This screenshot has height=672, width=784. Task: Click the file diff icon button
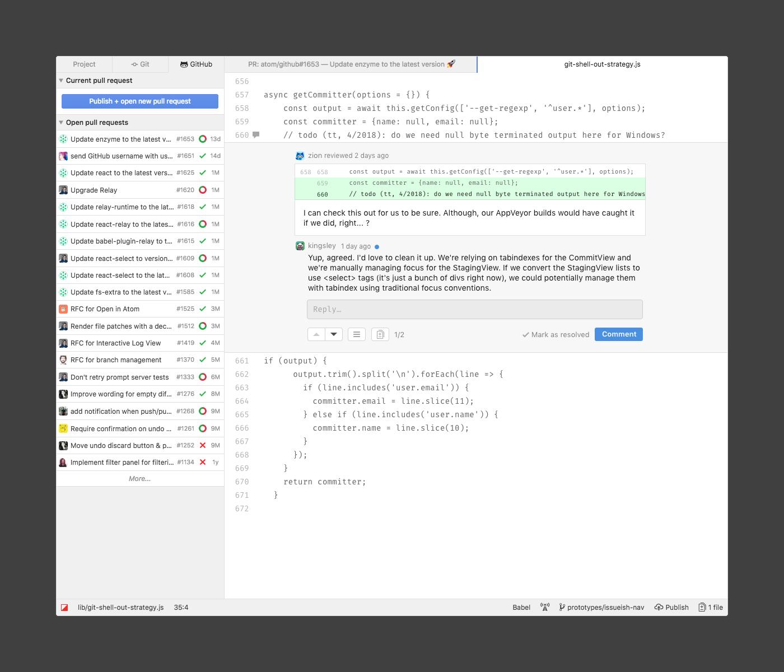[380, 334]
